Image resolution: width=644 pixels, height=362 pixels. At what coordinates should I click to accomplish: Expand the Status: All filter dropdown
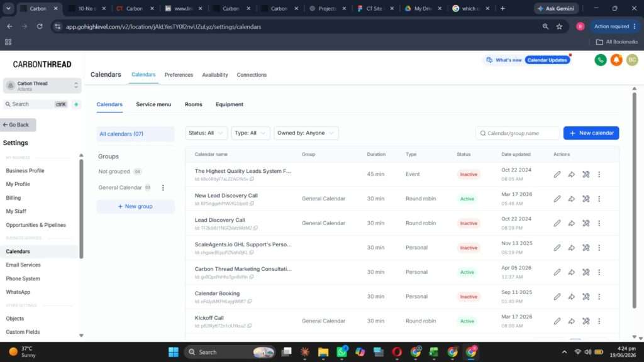pos(206,133)
